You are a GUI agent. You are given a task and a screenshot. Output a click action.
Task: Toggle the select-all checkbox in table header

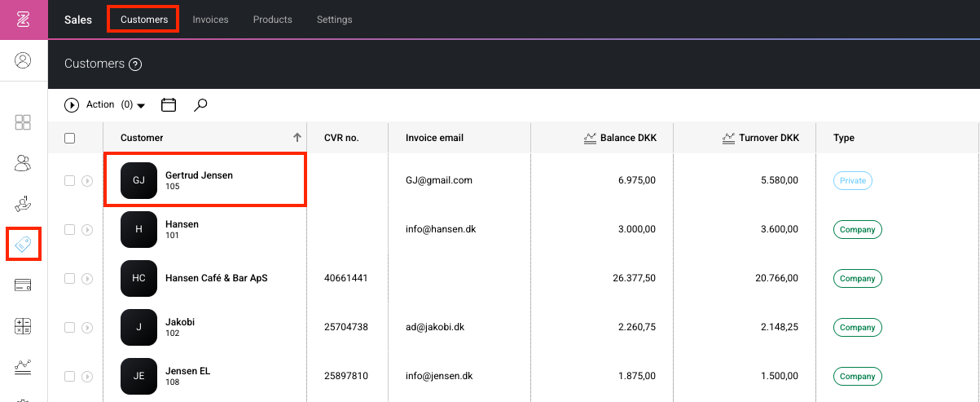coord(69,139)
